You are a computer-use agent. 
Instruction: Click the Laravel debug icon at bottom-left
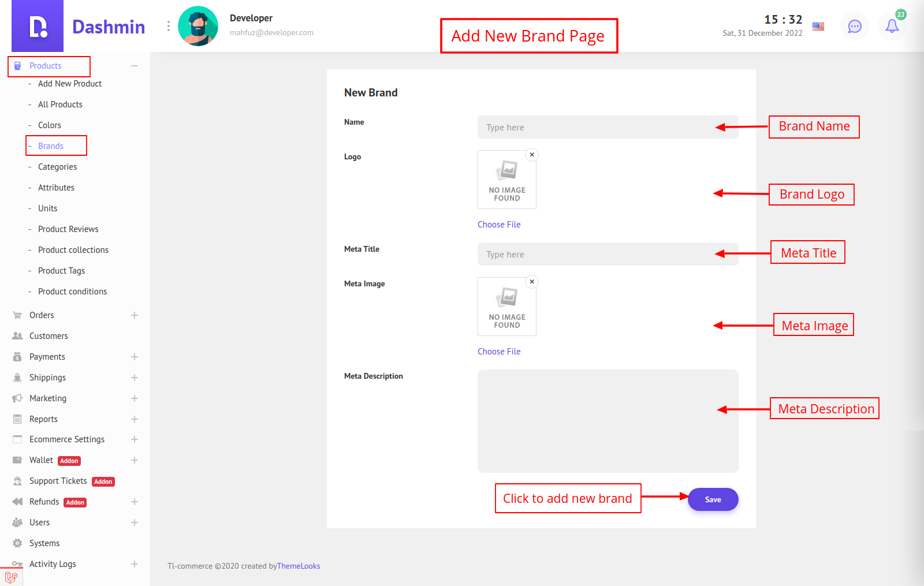click(x=11, y=576)
